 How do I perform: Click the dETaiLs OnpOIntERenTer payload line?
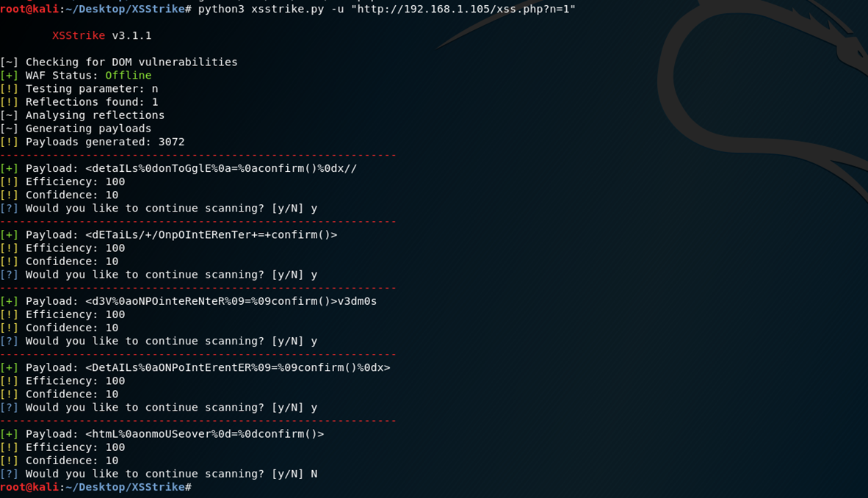169,235
